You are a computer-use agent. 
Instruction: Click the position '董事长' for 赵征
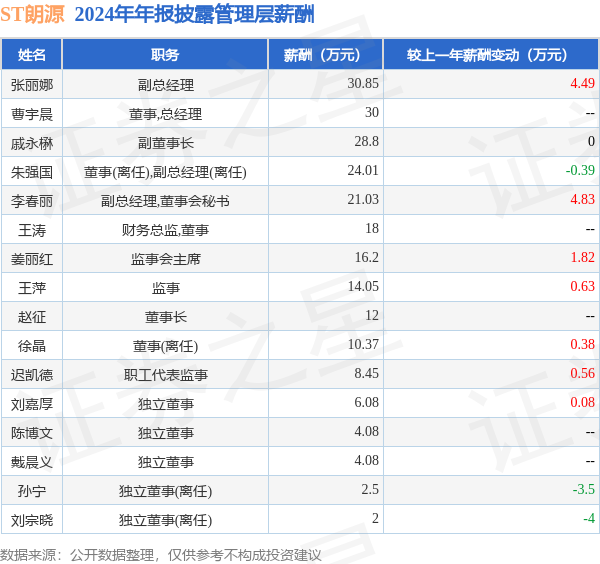166,317
